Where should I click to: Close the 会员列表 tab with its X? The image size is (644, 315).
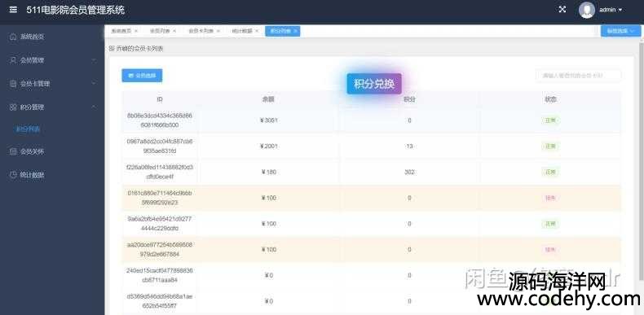click(x=174, y=31)
